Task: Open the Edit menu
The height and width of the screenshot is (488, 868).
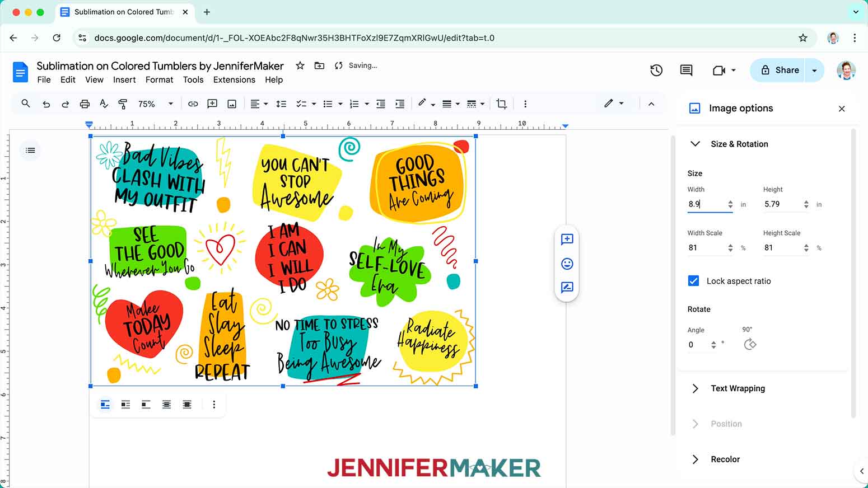Action: pyautogui.click(x=68, y=80)
